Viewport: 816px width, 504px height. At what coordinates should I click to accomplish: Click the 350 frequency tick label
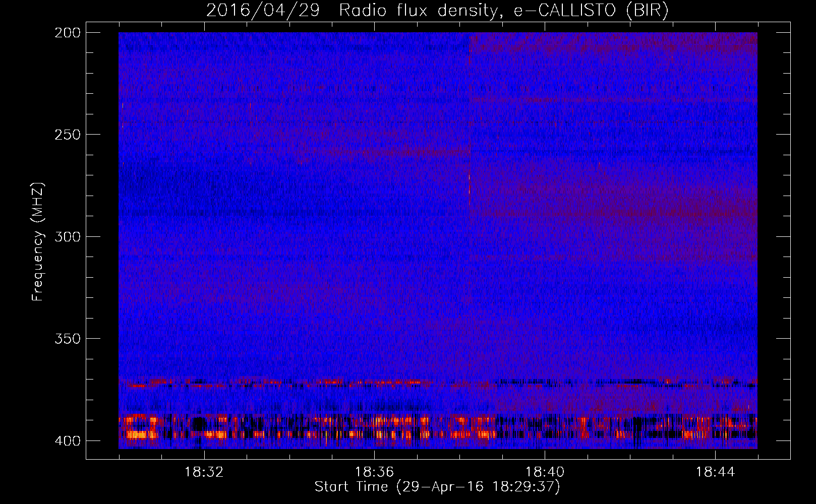[67, 338]
